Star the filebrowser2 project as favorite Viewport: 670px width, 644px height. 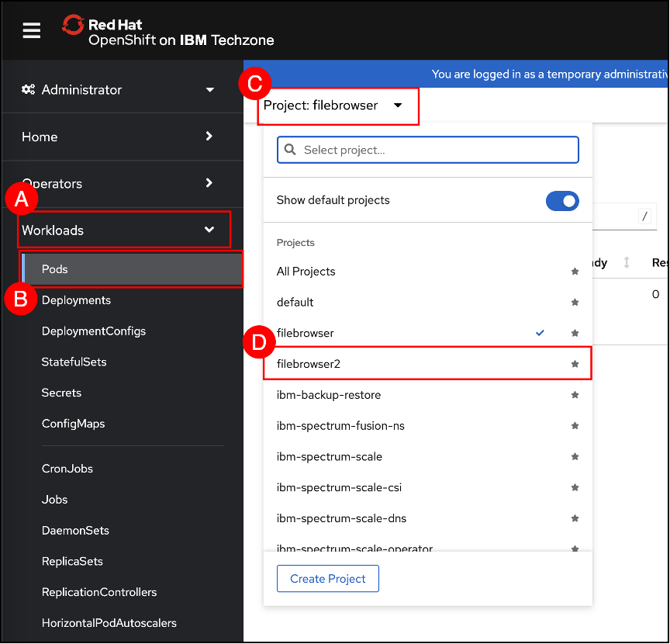pos(575,364)
